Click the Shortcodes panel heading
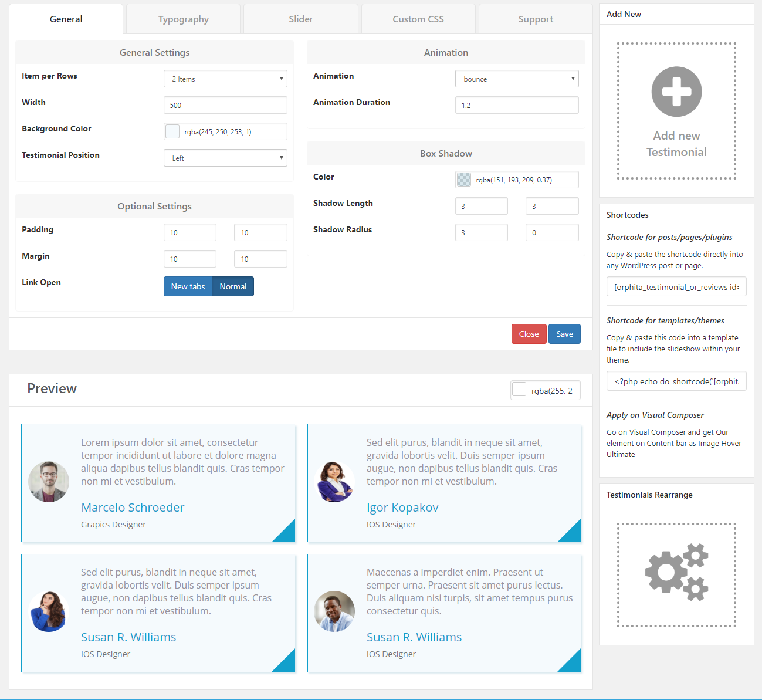Viewport: 762px width, 700px height. coord(628,215)
